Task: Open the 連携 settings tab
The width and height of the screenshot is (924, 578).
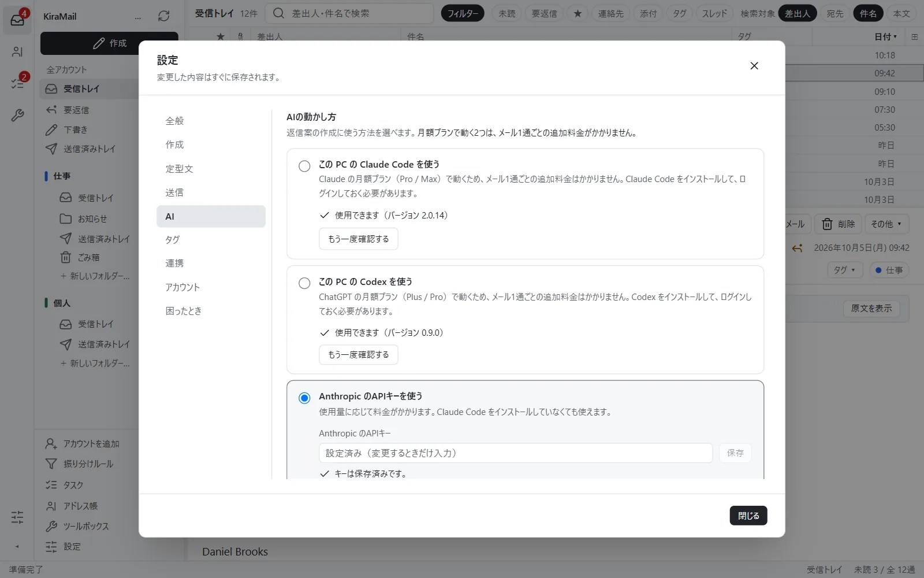Action: [x=211, y=263]
